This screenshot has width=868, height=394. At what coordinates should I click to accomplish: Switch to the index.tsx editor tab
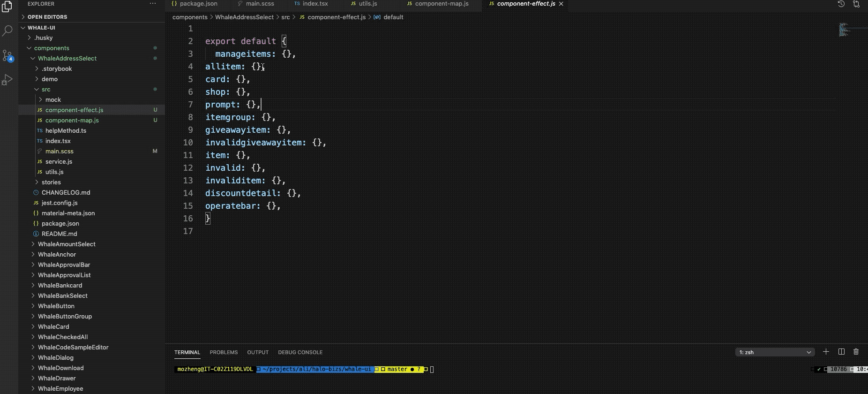pyautogui.click(x=311, y=4)
